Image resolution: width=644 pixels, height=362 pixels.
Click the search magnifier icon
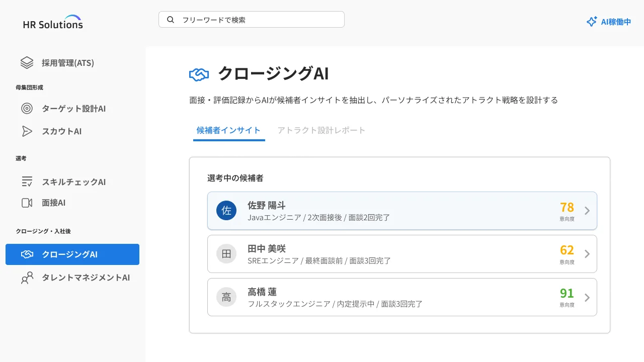coord(171,20)
